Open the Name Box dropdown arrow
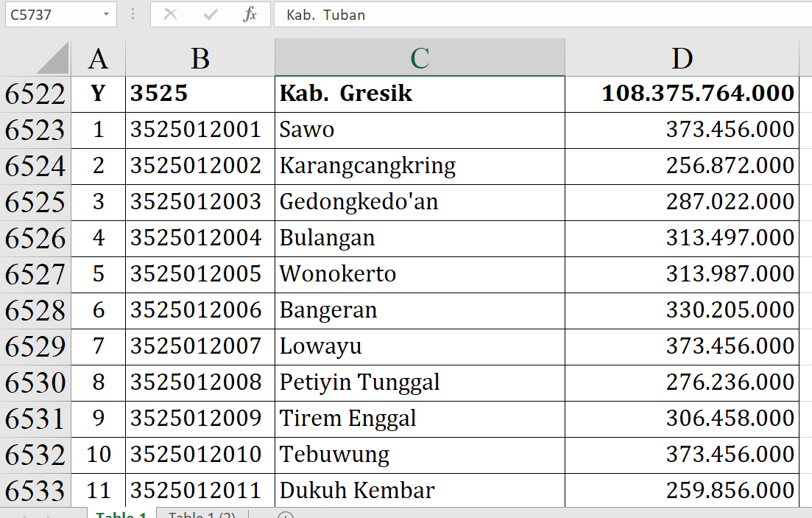This screenshot has height=518, width=812. (x=107, y=15)
